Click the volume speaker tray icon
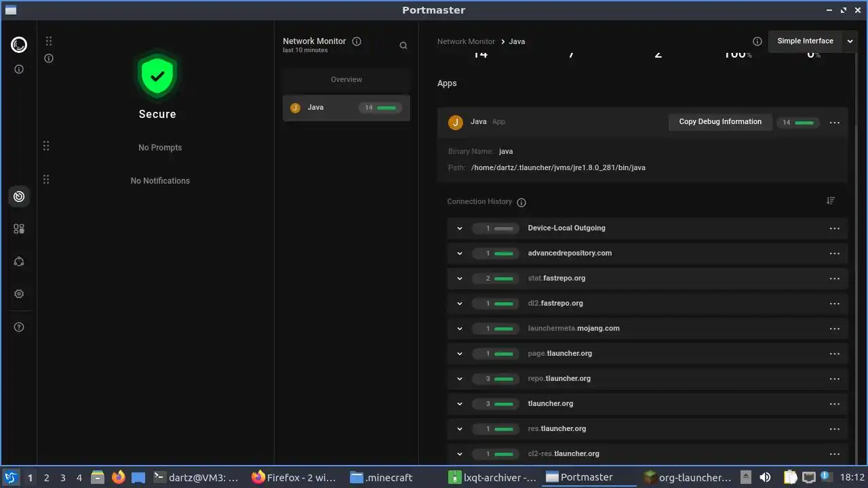Image resolution: width=868 pixels, height=488 pixels. 764,477
